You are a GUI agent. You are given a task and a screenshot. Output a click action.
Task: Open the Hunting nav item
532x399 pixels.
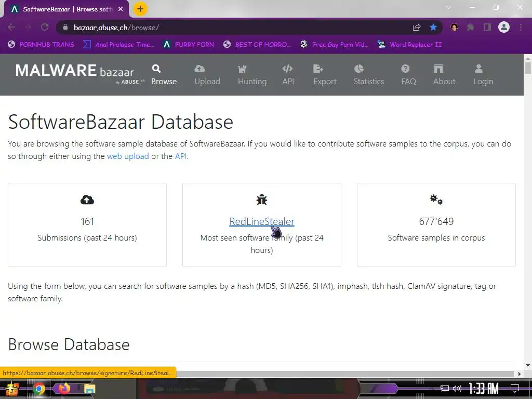pyautogui.click(x=252, y=75)
